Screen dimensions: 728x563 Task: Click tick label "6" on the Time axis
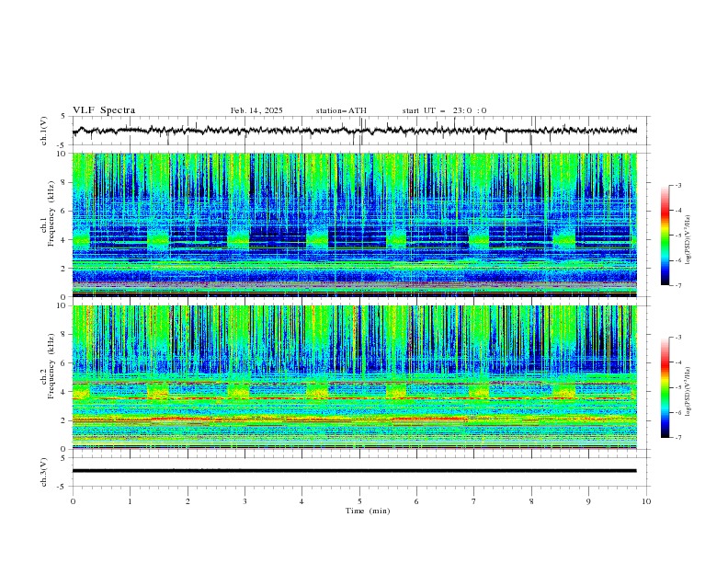coord(416,501)
